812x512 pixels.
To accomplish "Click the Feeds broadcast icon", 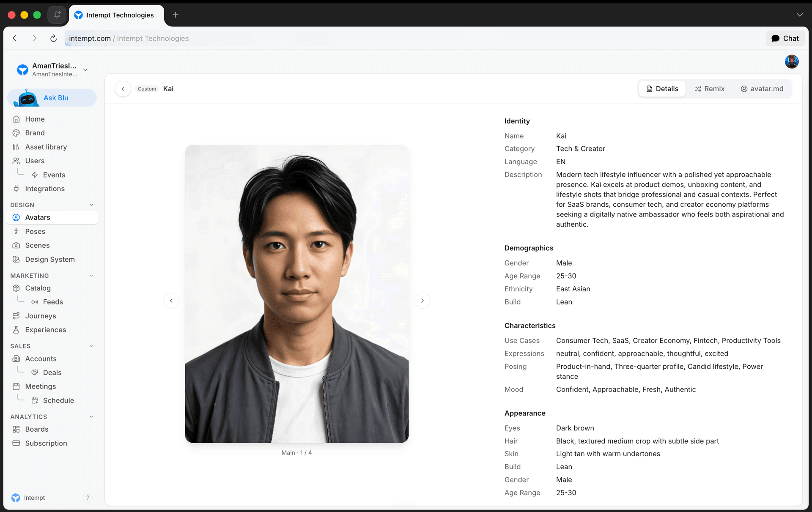I will [35, 302].
